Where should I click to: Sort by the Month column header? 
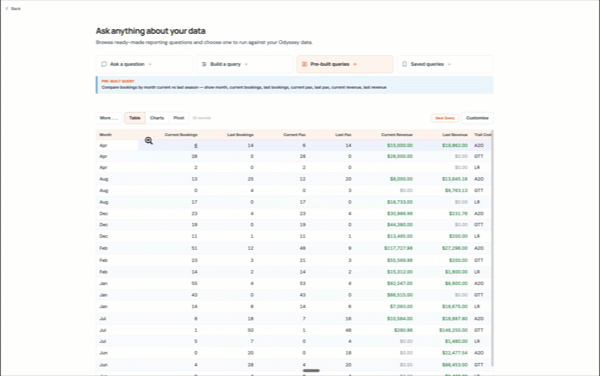coord(105,135)
